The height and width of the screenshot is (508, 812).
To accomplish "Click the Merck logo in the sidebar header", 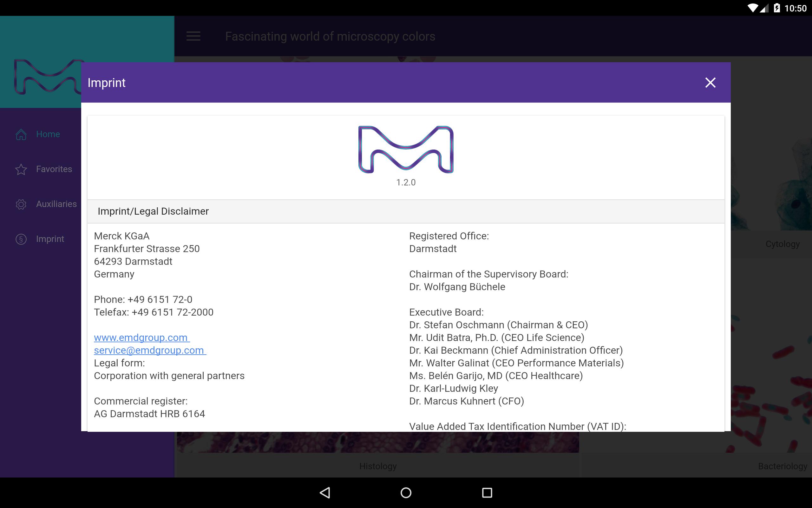I will tap(49, 77).
